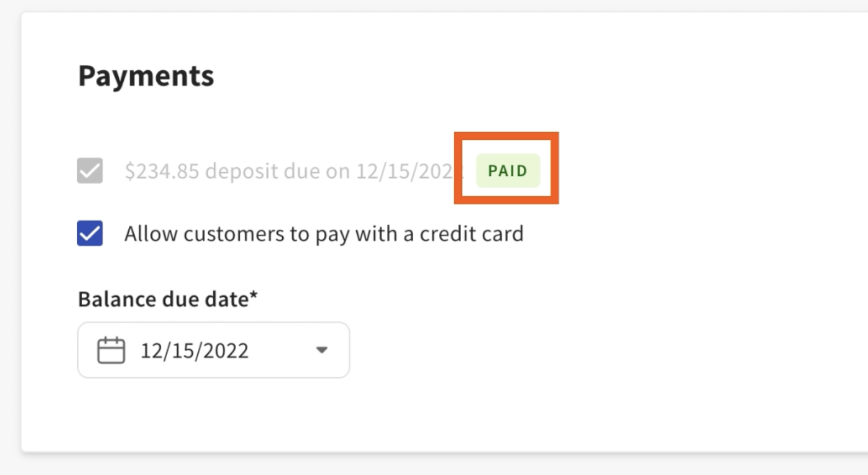
Task: Click the "Allow customers to pay" label text
Action: pos(219,234)
